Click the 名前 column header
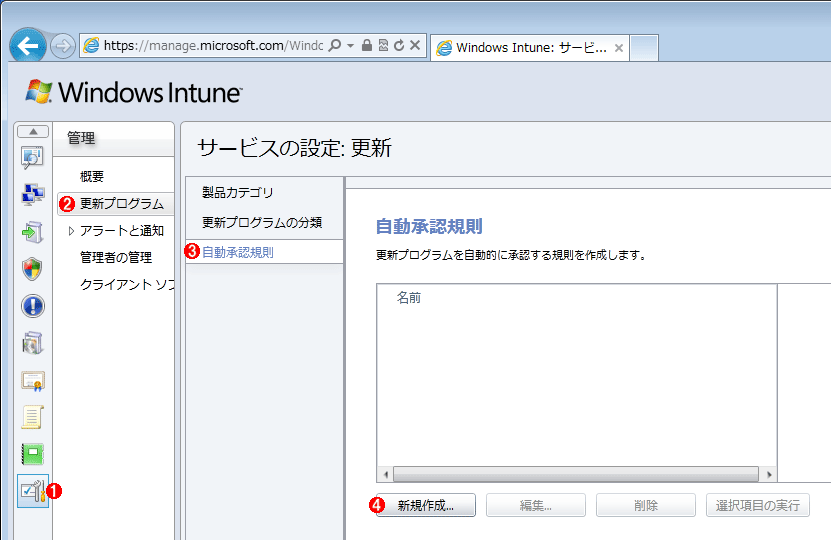The width and height of the screenshot is (831, 540). [409, 298]
